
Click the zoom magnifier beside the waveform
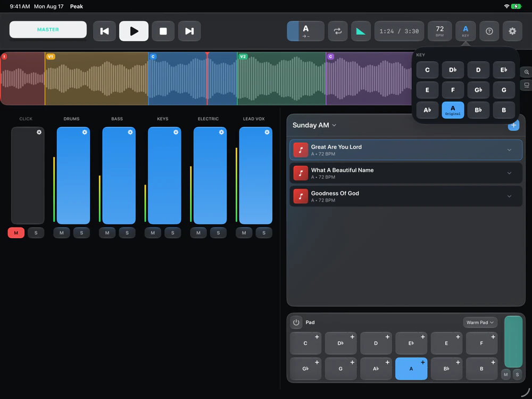tap(527, 72)
